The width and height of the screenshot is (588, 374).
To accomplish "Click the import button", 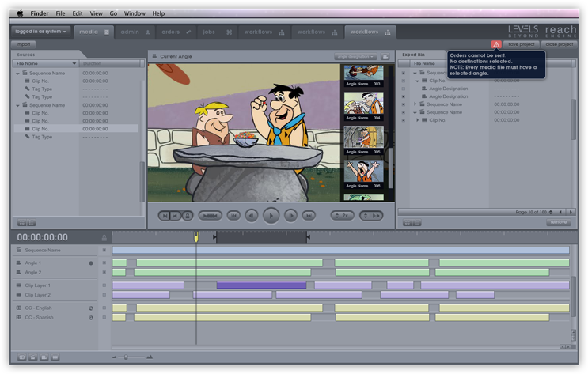I will tap(23, 44).
